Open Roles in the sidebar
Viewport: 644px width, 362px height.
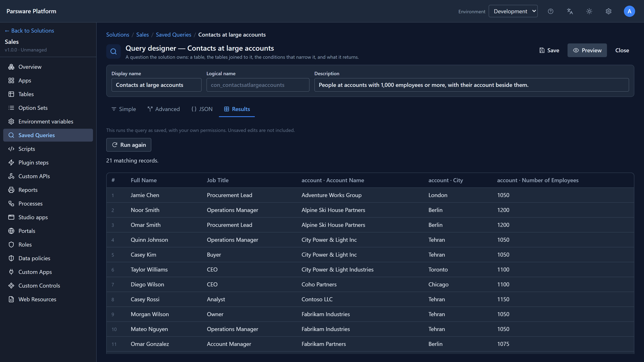(x=48, y=245)
